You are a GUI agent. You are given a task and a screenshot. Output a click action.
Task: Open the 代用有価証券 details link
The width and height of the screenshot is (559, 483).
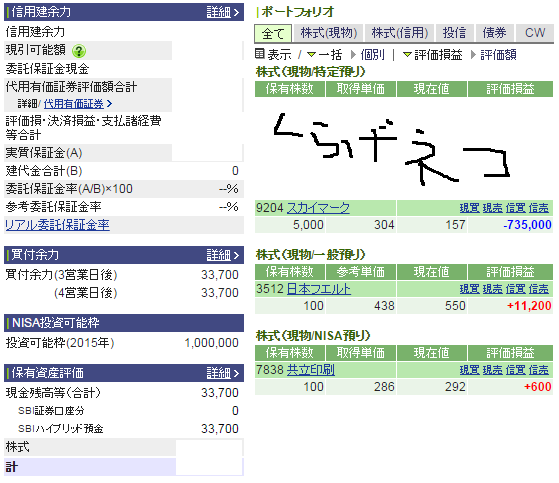coord(78,104)
